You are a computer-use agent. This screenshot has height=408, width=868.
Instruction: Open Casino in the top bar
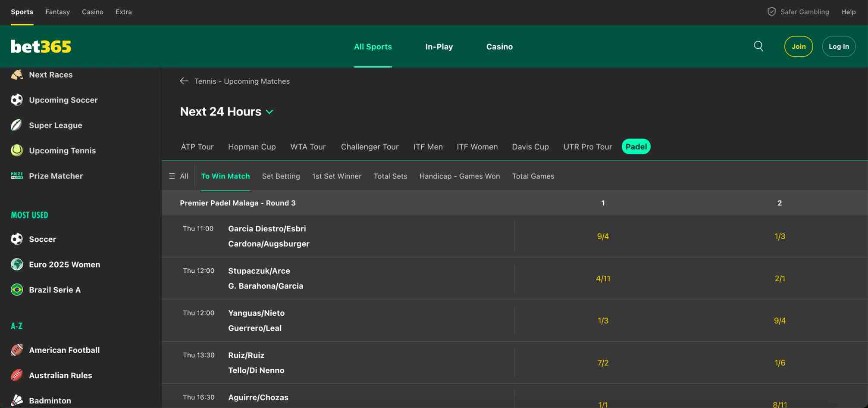pyautogui.click(x=93, y=12)
